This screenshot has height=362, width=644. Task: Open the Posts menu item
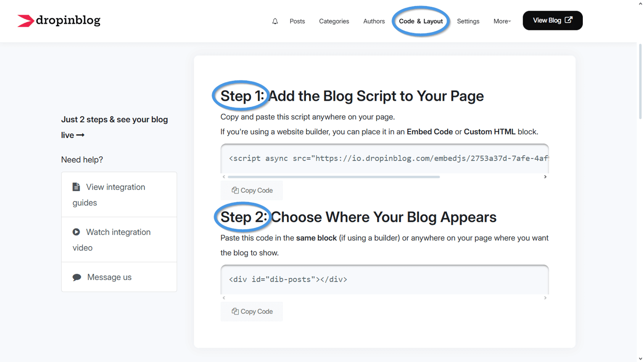[x=297, y=21]
